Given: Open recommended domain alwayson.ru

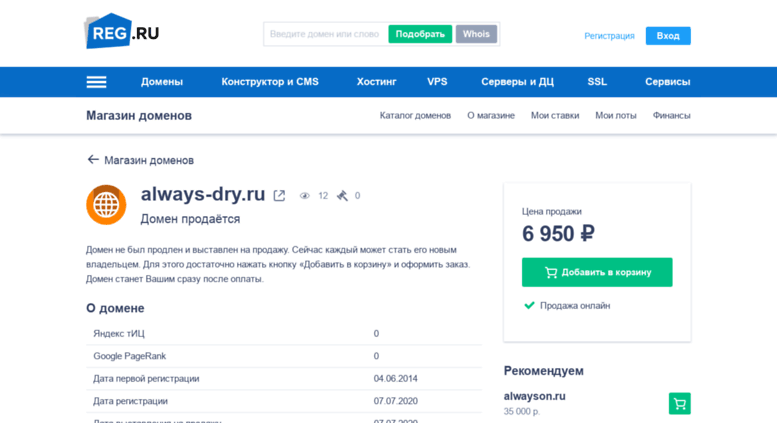Looking at the screenshot, I should pyautogui.click(x=535, y=396).
